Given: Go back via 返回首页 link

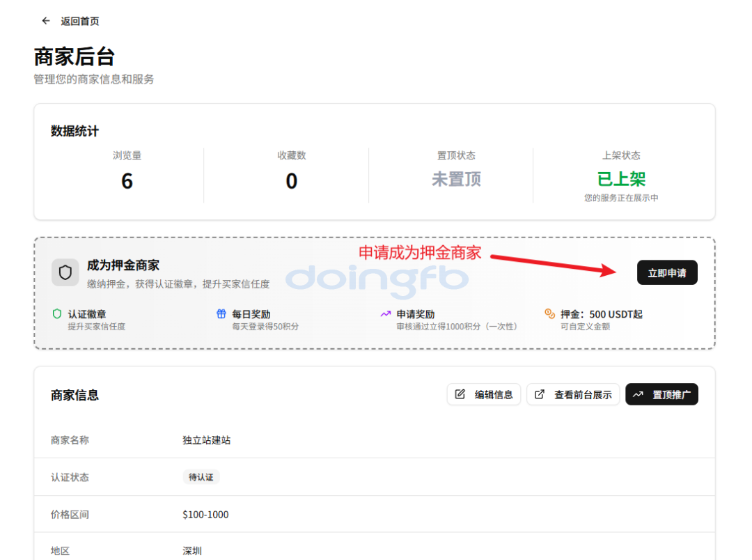Looking at the screenshot, I should coord(79,21).
